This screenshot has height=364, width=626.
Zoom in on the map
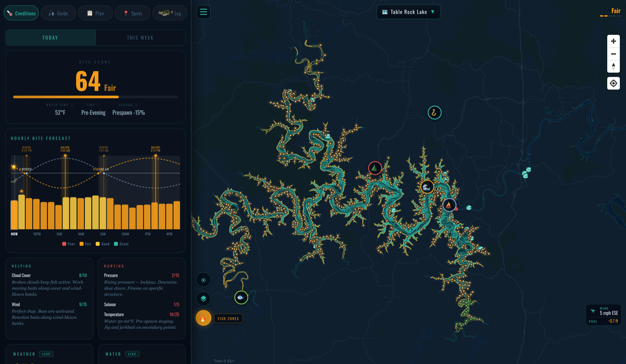613,41
